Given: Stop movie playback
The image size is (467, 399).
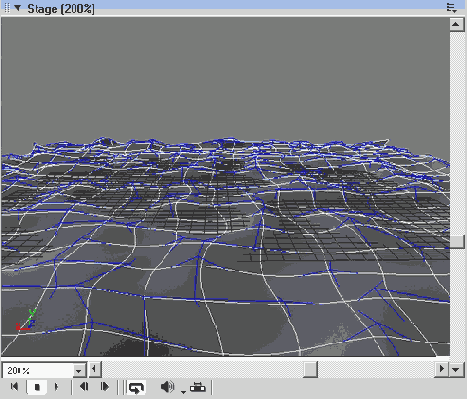Looking at the screenshot, I should (37, 387).
